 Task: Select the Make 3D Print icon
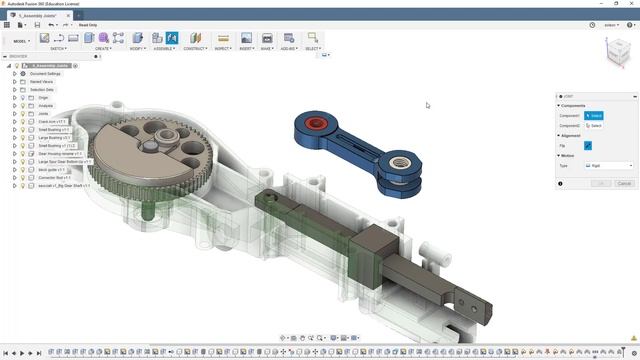click(267, 38)
